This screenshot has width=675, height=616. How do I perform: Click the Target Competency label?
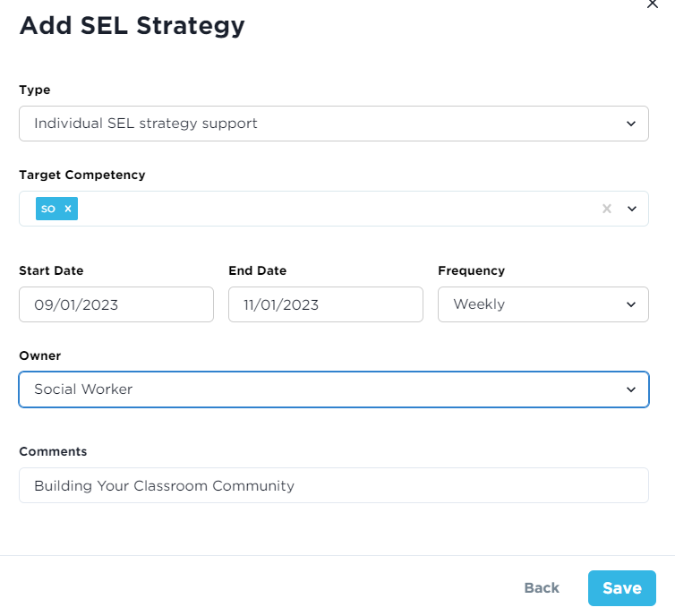point(81,175)
